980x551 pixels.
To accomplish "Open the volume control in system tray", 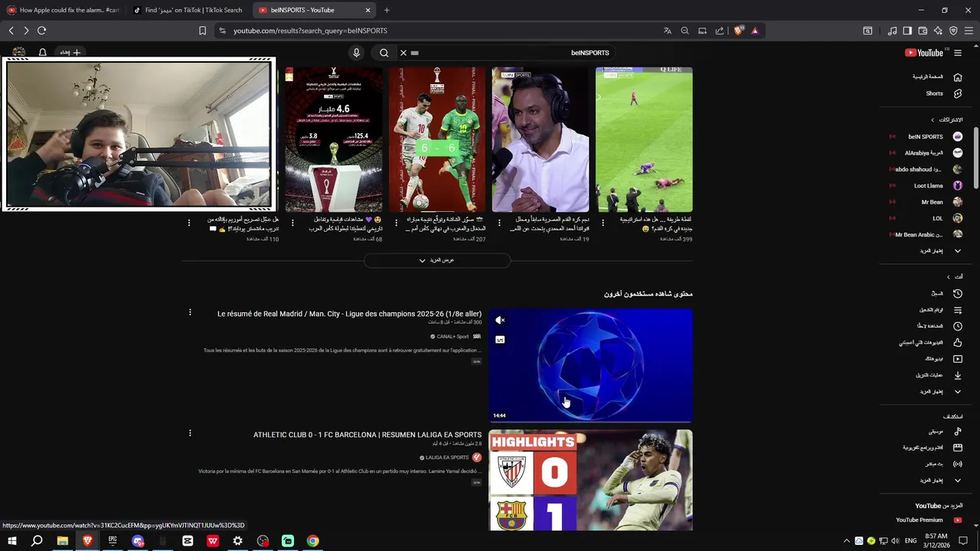I will (x=895, y=541).
